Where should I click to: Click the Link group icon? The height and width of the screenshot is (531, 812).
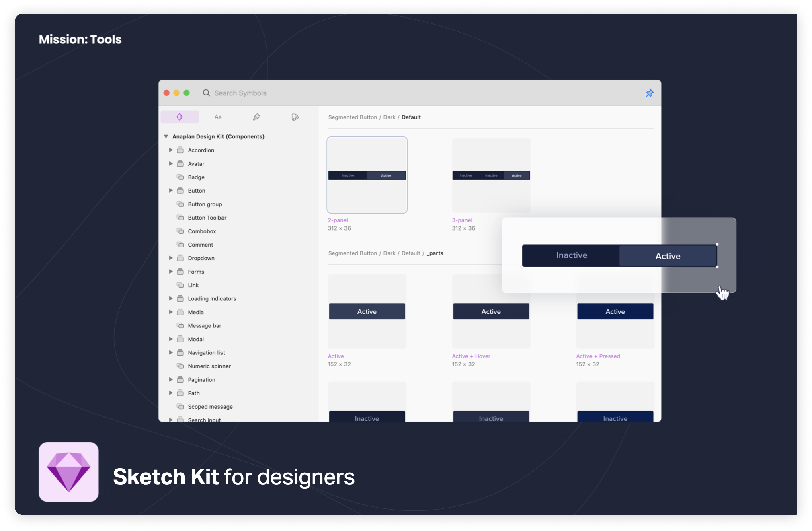[x=180, y=285]
